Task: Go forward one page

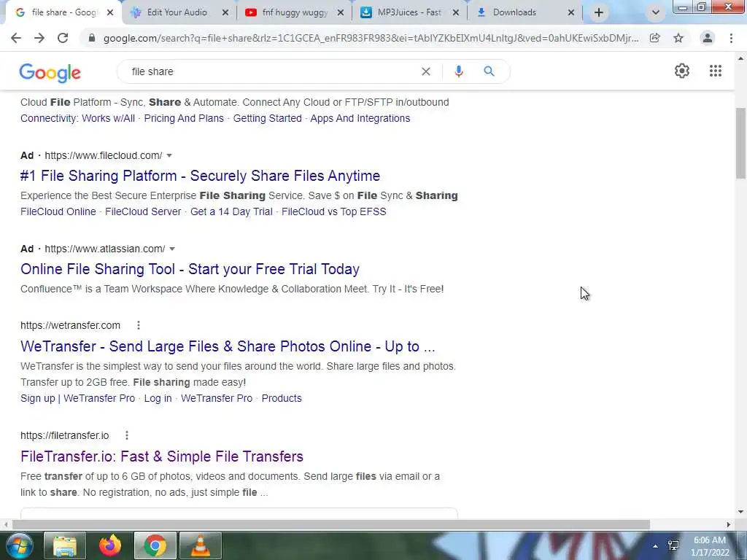Action: [39, 38]
